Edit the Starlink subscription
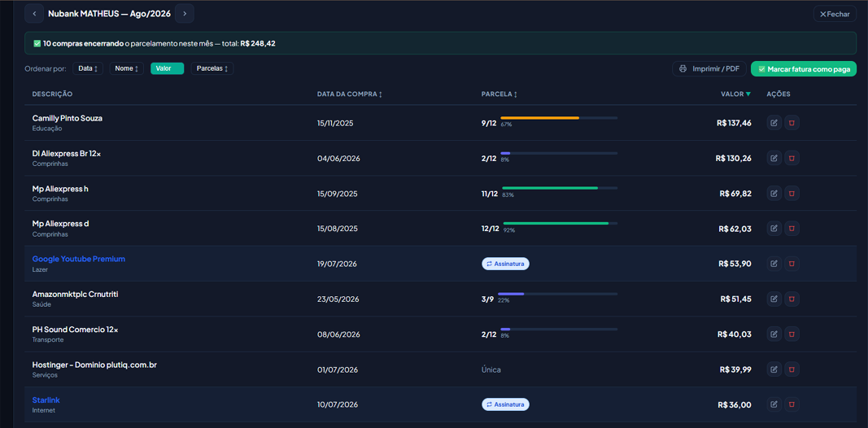Screen dimensions: 868x428 click(x=774, y=404)
